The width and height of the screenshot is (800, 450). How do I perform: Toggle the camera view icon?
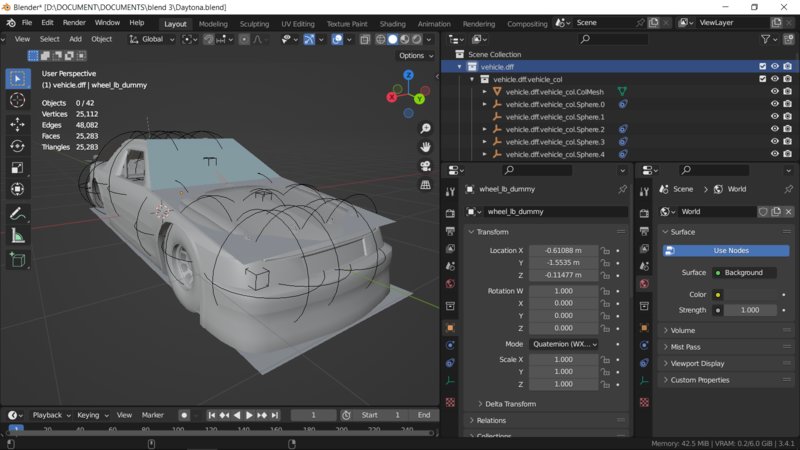(425, 166)
